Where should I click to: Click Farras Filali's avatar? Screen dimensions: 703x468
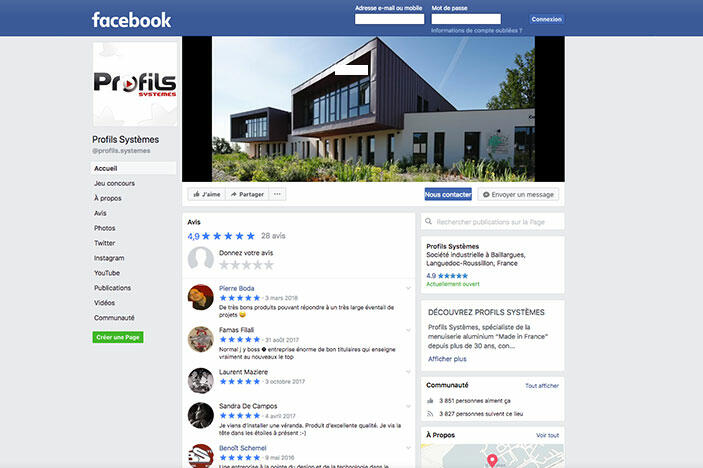[x=200, y=339]
